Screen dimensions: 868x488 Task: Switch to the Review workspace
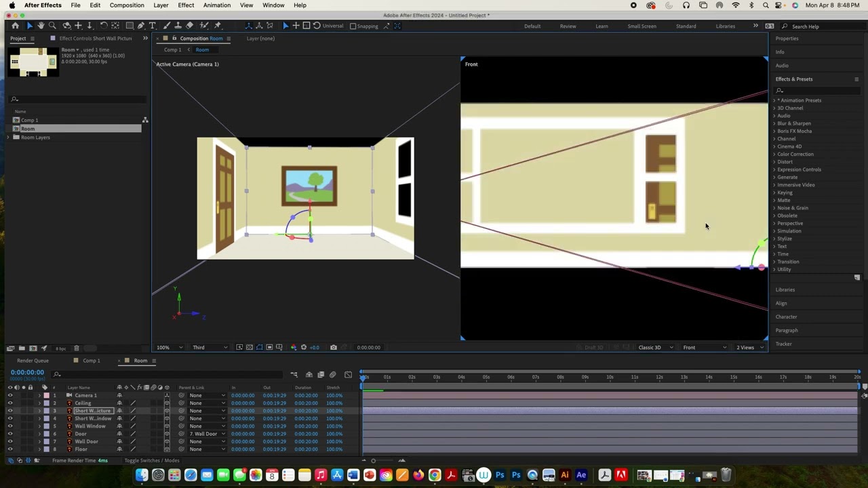tap(568, 26)
